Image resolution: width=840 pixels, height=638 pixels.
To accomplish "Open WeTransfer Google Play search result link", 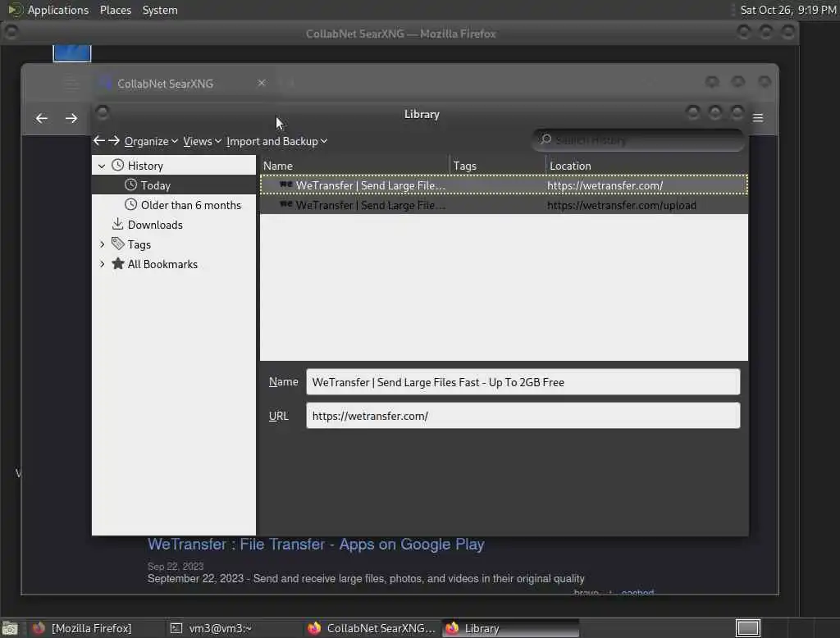I will point(316,545).
